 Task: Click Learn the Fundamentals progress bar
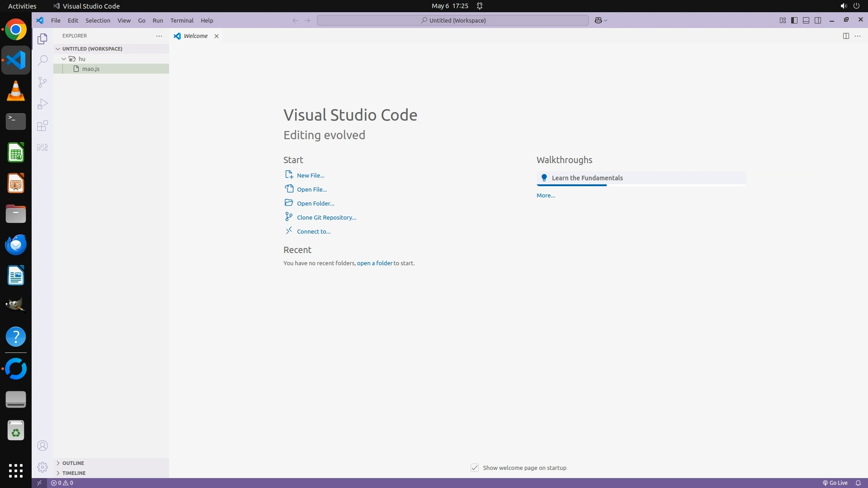pos(641,185)
